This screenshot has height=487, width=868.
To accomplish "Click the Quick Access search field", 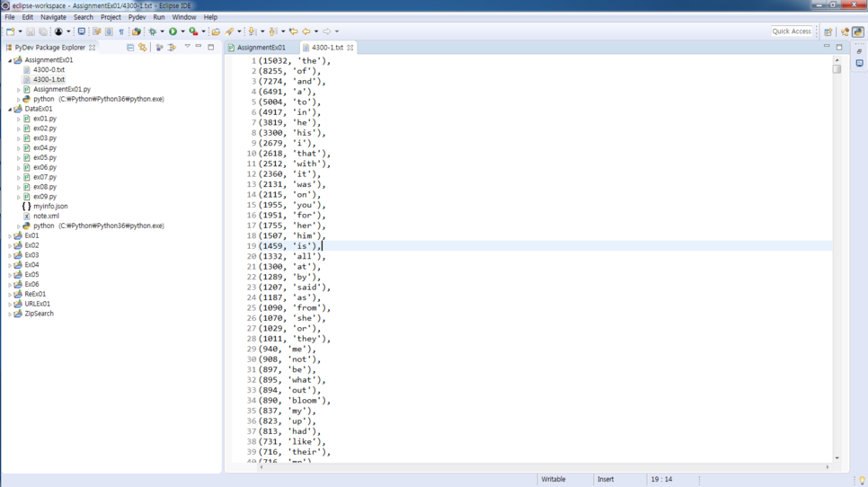I will [792, 31].
